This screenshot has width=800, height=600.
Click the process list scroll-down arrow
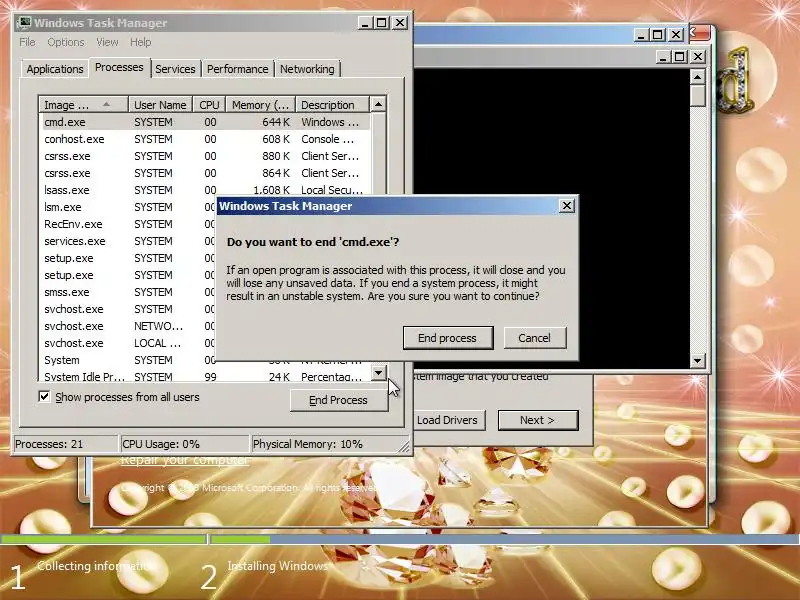378,372
